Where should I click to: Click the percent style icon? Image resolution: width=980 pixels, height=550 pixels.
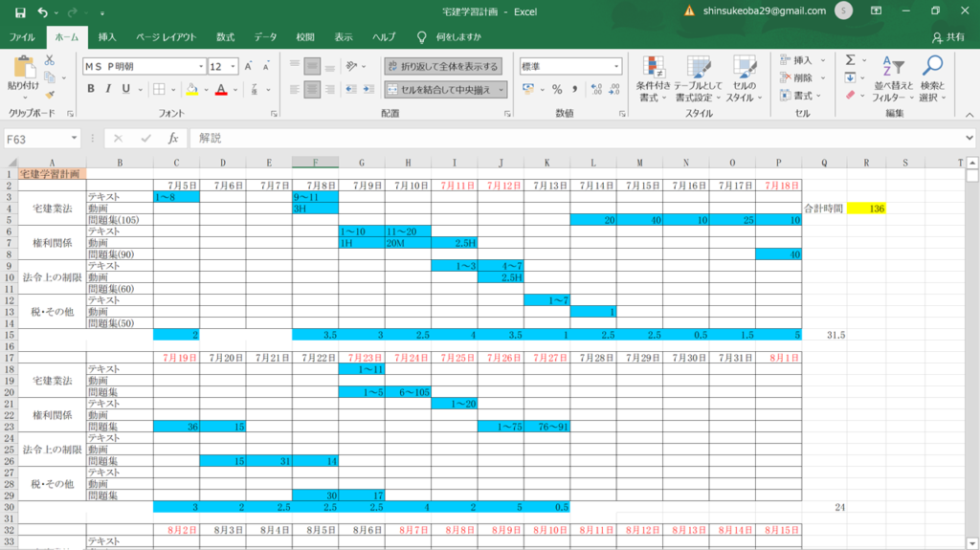(557, 89)
